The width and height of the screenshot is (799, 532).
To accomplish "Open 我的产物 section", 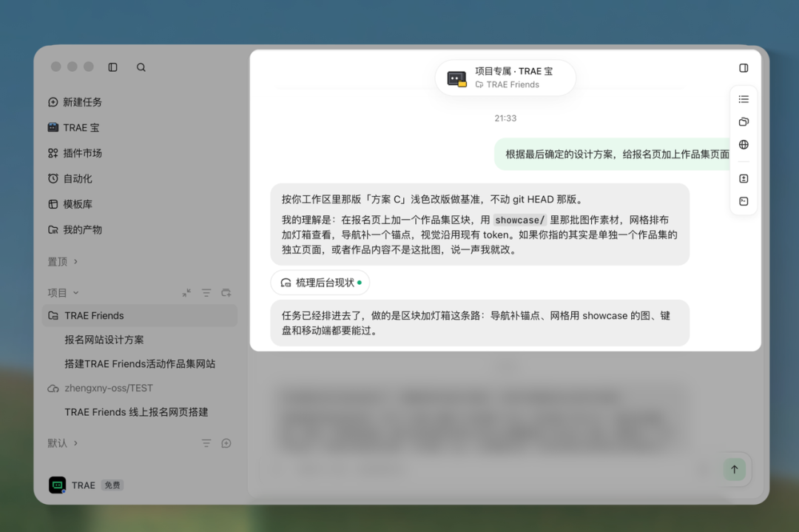I will (75, 229).
